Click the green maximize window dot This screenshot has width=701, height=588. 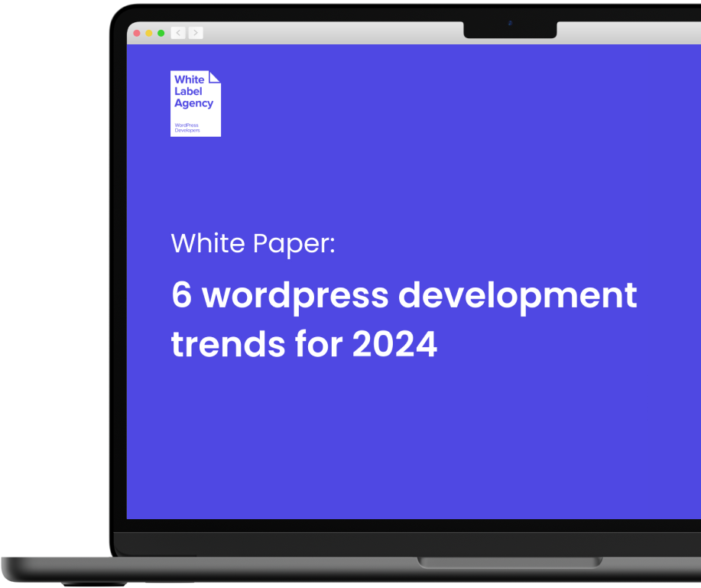point(161,33)
